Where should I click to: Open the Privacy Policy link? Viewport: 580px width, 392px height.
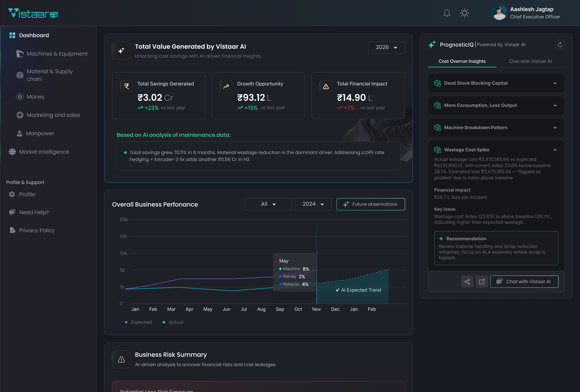pyautogui.click(x=37, y=230)
